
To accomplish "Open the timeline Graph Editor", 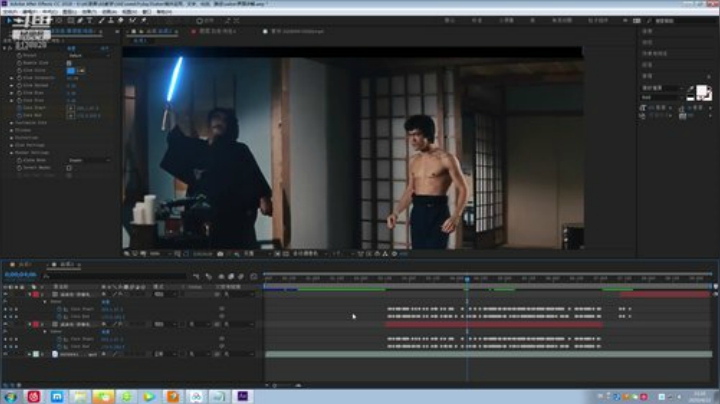I will [254, 276].
